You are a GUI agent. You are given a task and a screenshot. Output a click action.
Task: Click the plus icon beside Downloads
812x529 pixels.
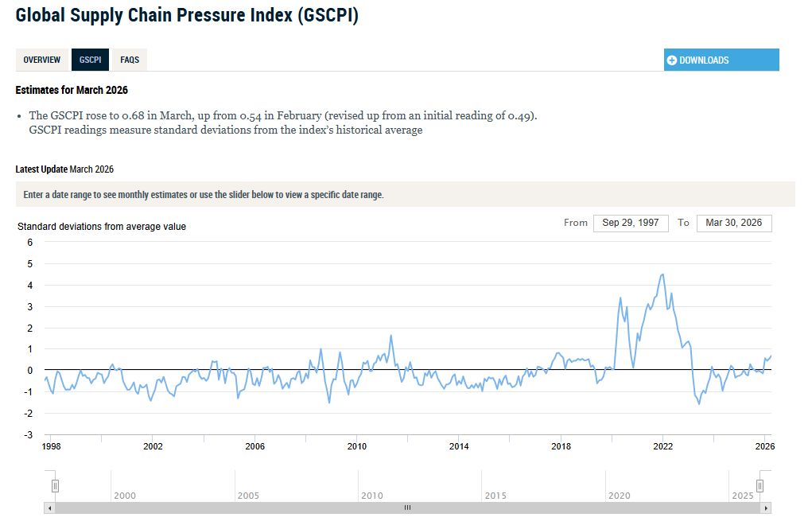[672, 60]
